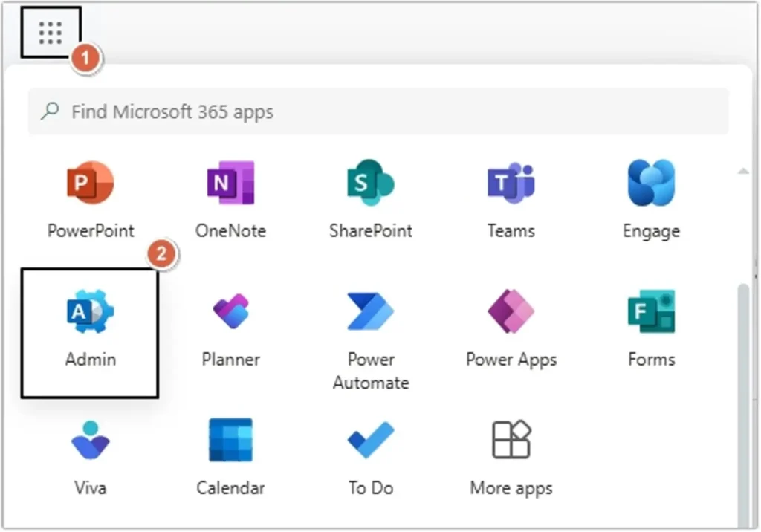Viewport: 761px width, 532px height.
Task: Click the Admin text label
Action: tap(91, 360)
